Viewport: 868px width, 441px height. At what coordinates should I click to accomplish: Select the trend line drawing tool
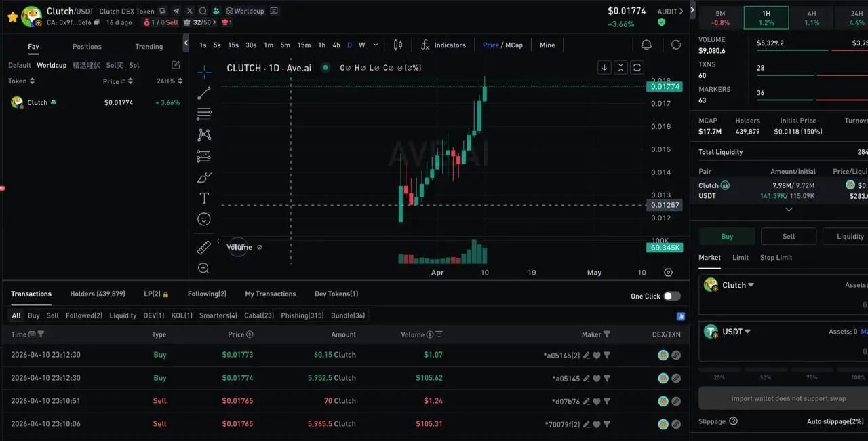click(204, 93)
